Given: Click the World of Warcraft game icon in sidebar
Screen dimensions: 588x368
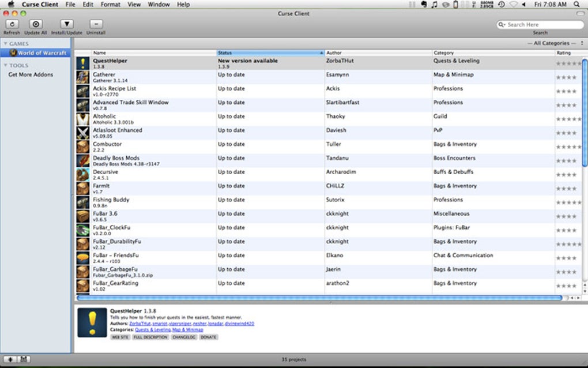Looking at the screenshot, I should (x=13, y=53).
